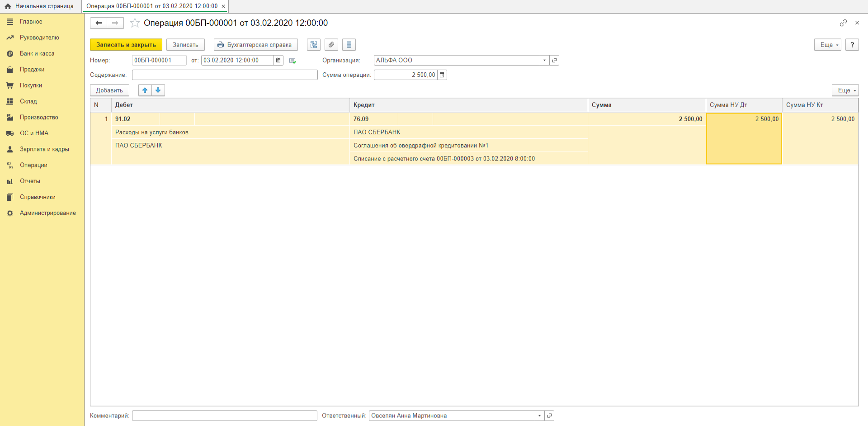Select Соглашения об овердрафном кредитовании №1
The image size is (868, 426).
tap(469, 145)
